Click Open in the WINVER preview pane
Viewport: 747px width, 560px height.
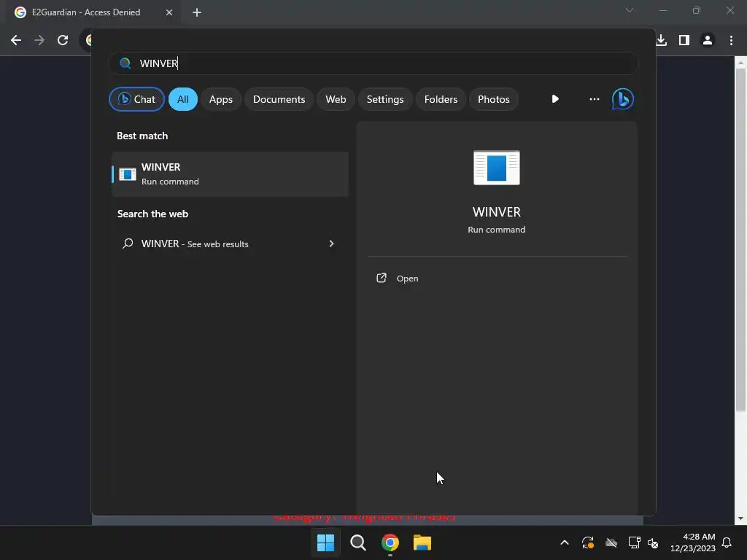tap(407, 279)
